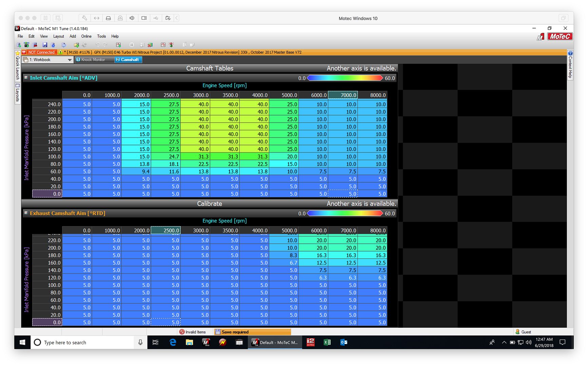
Task: Open MoTeC i2 Pro from taskbar
Action: [x=310, y=342]
